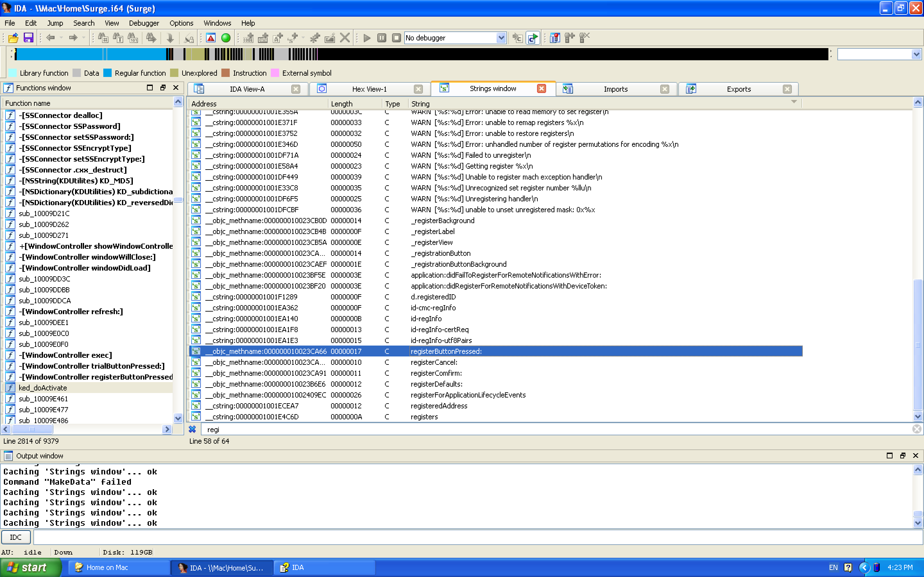The width and height of the screenshot is (924, 577).
Task: Start the debugger with the play icon
Action: point(367,38)
